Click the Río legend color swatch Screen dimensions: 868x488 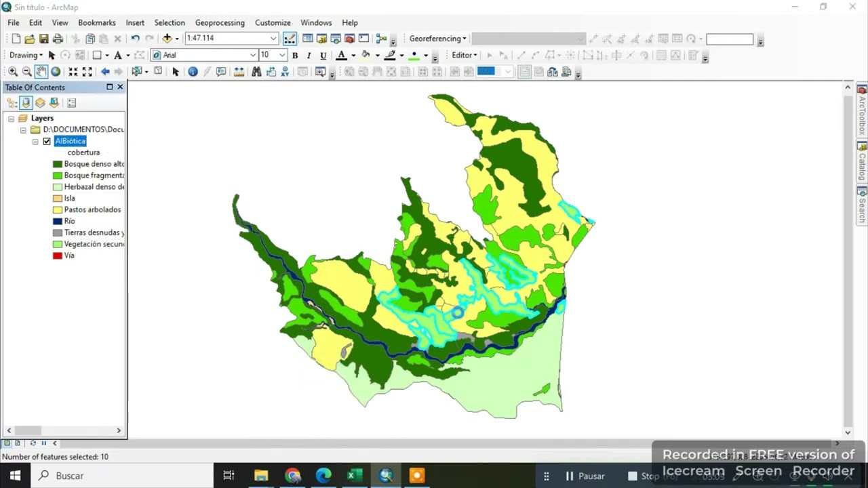coord(58,221)
